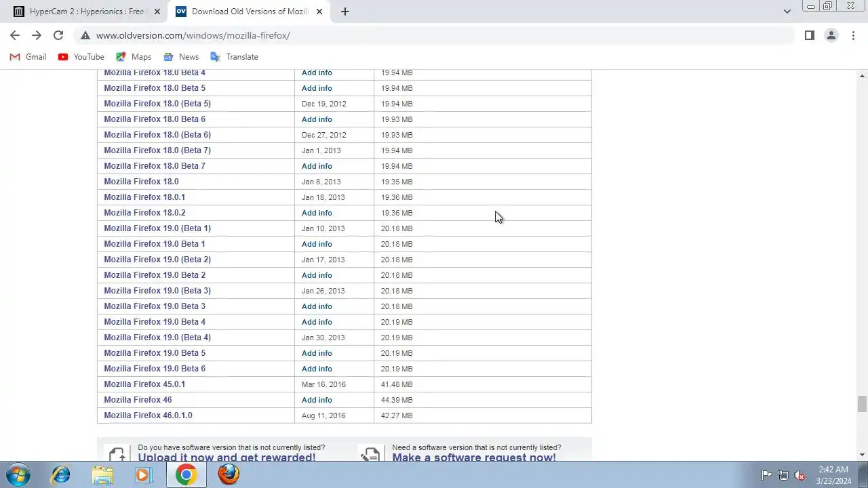Click Add info for Firefox 19.0 Beta 1
This screenshot has height=488, width=868.
coord(317,244)
